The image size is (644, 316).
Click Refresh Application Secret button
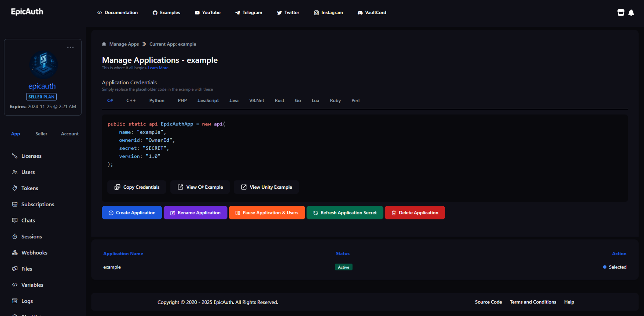click(x=345, y=213)
